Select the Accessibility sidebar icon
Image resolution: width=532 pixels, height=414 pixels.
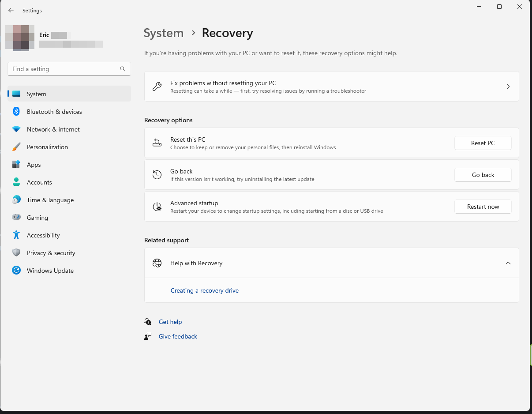pyautogui.click(x=16, y=235)
